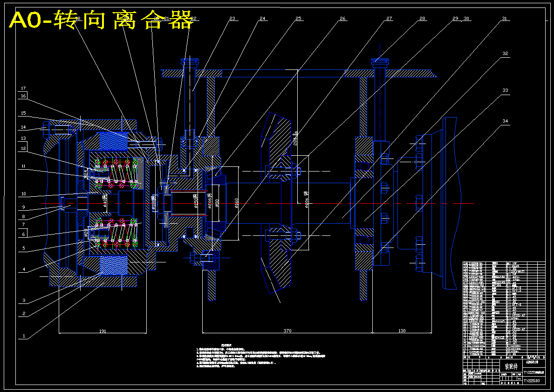The image size is (554, 392).
Task: Click part callout number 3
Action: pos(24,301)
